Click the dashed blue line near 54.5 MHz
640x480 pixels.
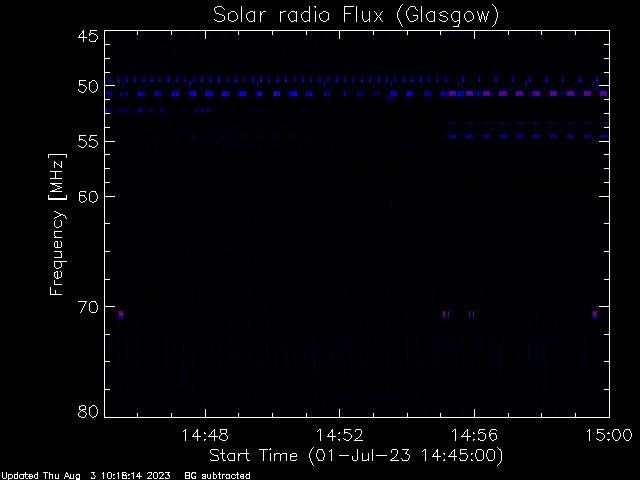click(529, 136)
